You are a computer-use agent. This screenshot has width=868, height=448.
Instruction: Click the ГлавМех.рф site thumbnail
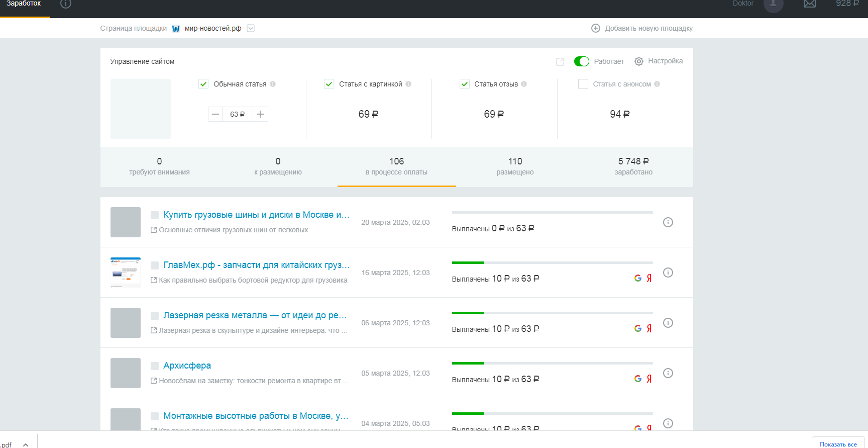(x=126, y=273)
